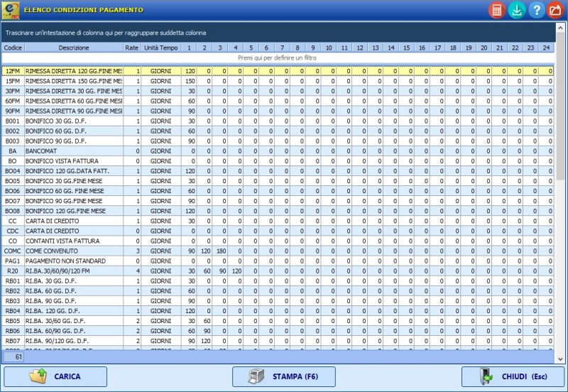
Task: Sort by the Codice column header
Action: [13, 48]
